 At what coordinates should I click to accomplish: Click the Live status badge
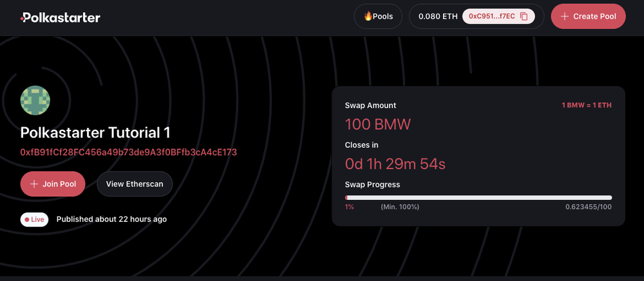click(x=35, y=219)
